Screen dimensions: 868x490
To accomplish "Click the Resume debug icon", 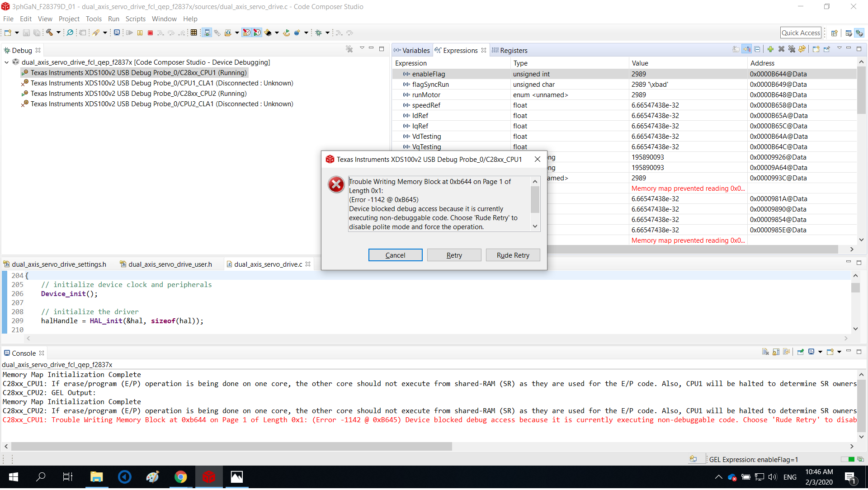I will [129, 33].
